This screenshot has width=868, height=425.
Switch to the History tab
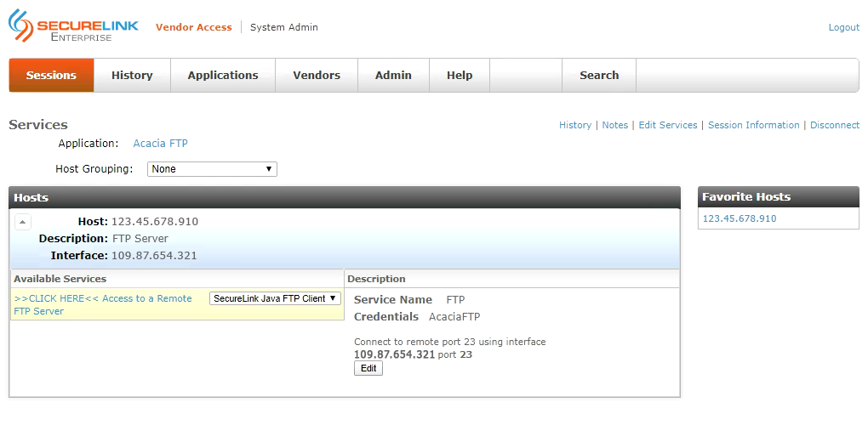tap(132, 76)
